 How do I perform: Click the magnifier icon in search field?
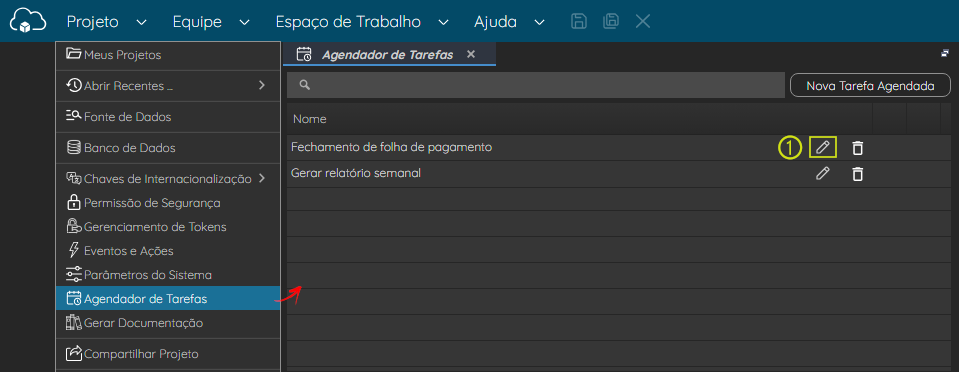click(305, 85)
